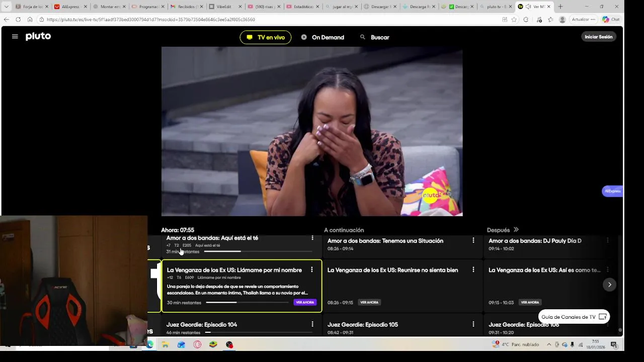Switch to the Estadísticas tab
This screenshot has width=644, height=362.
pos(302,7)
